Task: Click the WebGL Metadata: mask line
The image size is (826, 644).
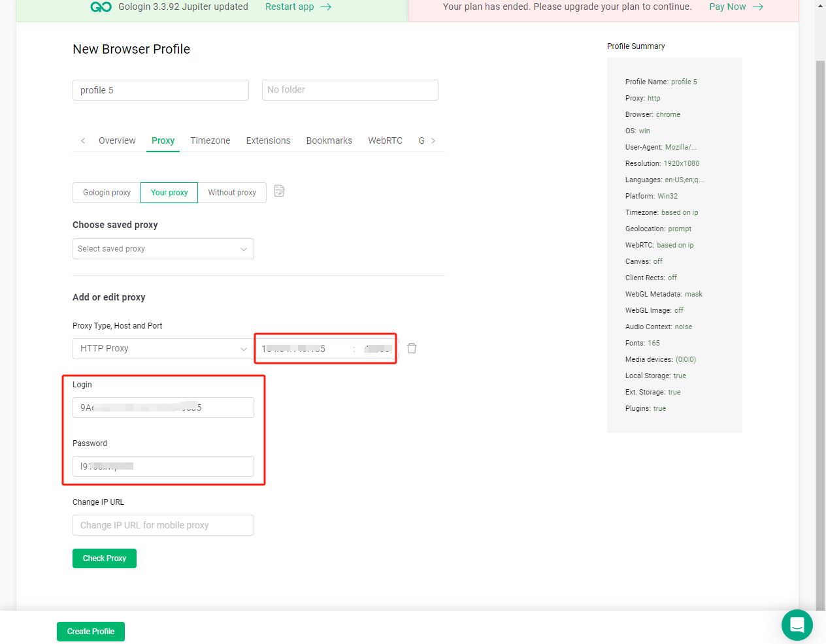Action: point(664,294)
